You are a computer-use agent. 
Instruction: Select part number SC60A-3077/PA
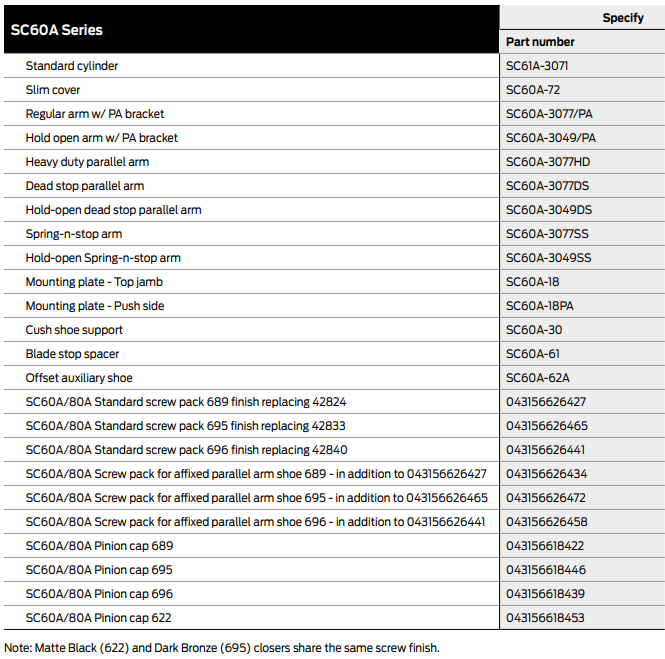(x=549, y=114)
